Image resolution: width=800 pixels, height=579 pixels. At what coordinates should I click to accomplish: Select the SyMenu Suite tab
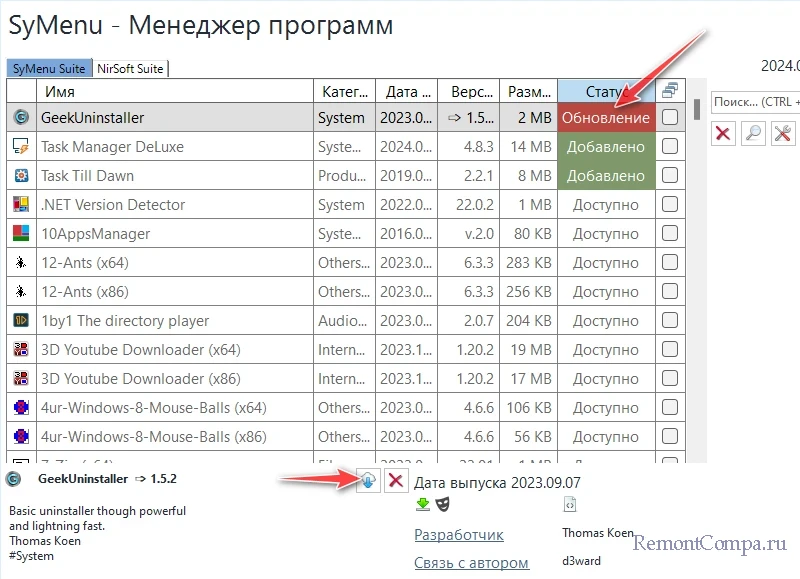point(48,69)
